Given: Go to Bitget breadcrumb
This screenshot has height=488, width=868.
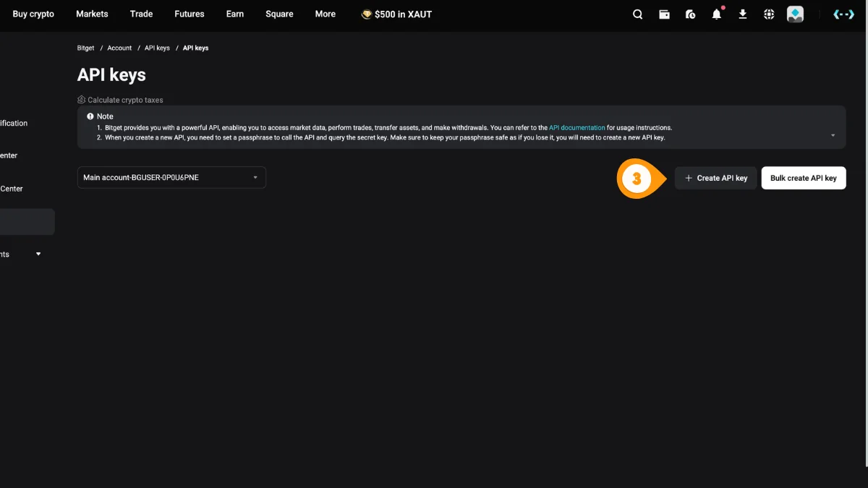Looking at the screenshot, I should tap(85, 48).
